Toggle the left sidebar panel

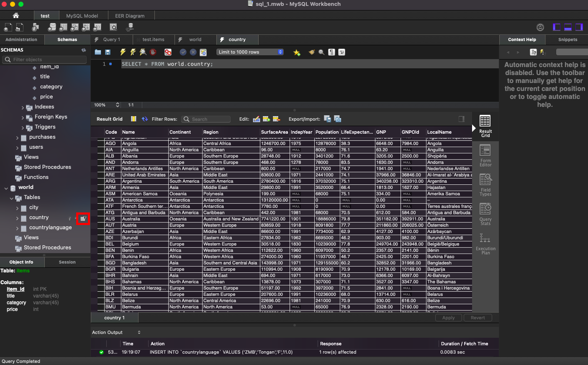coord(557,27)
